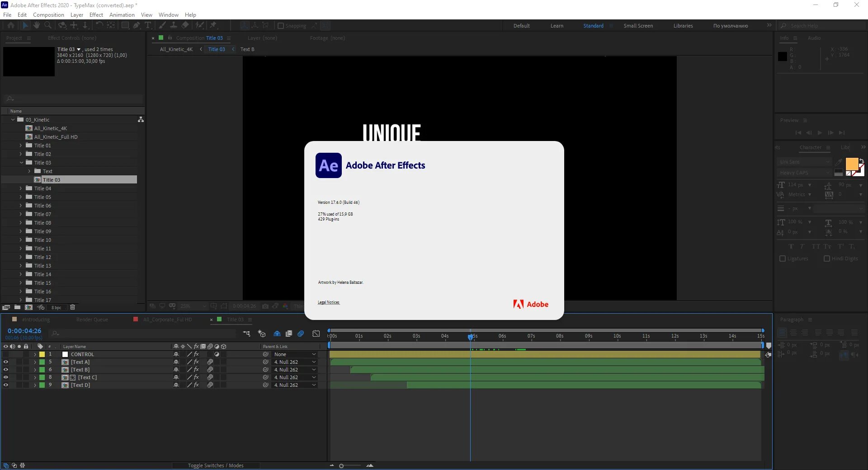Expand the Title 01 folder
This screenshot has height=470, width=868.
point(20,146)
